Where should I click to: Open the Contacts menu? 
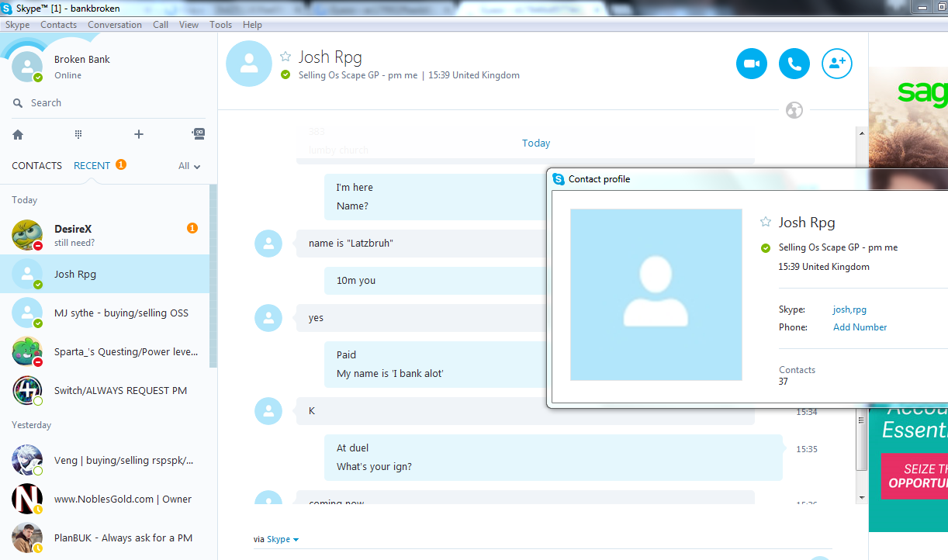pos(59,25)
